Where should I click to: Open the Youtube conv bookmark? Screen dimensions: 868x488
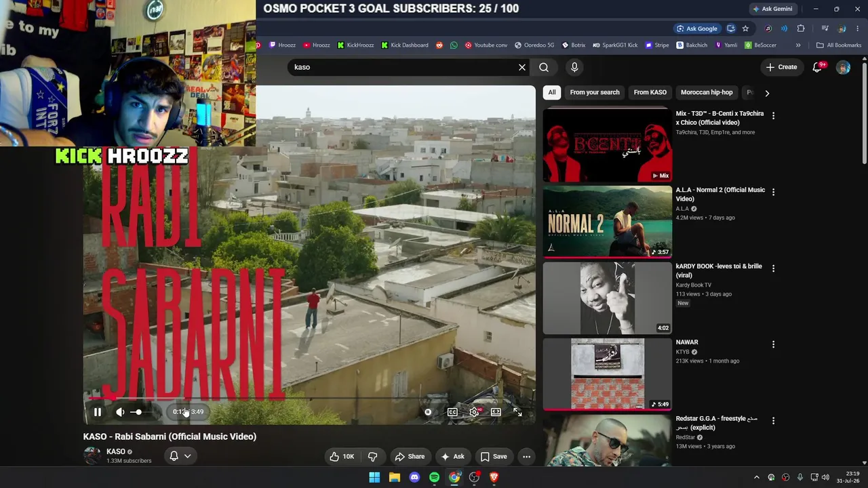486,45
